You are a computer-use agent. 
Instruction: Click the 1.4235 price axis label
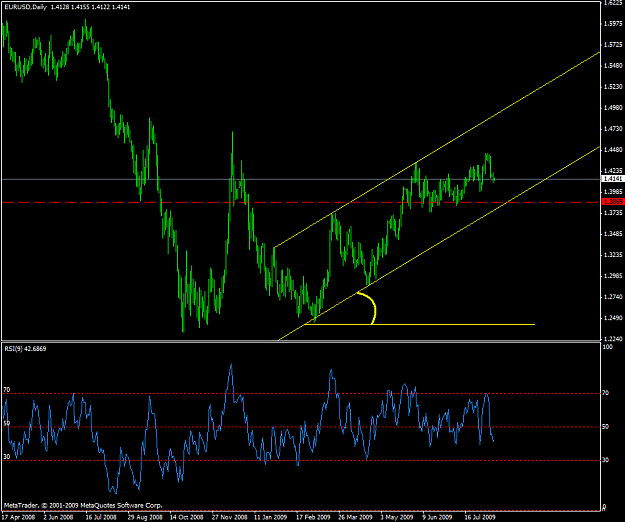point(613,171)
